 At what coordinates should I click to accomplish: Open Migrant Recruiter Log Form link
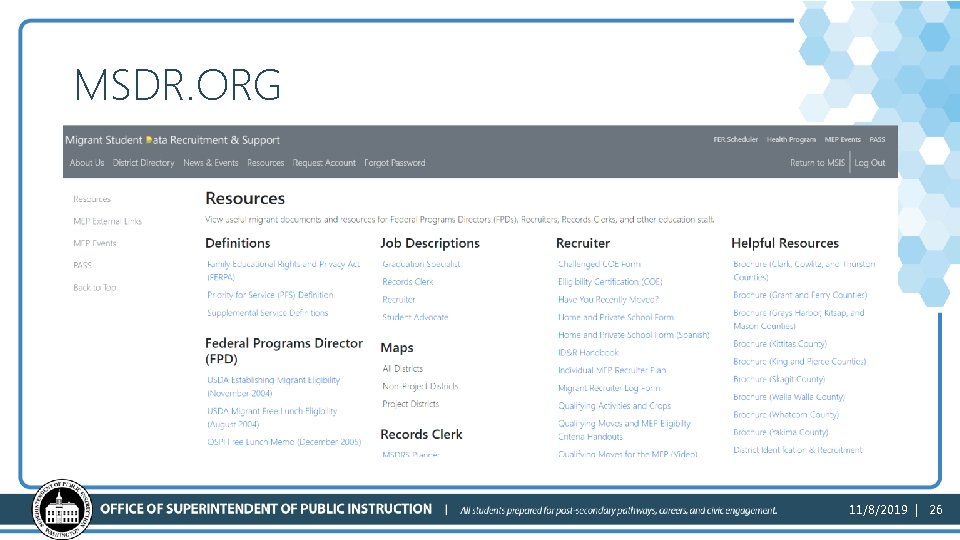(609, 388)
